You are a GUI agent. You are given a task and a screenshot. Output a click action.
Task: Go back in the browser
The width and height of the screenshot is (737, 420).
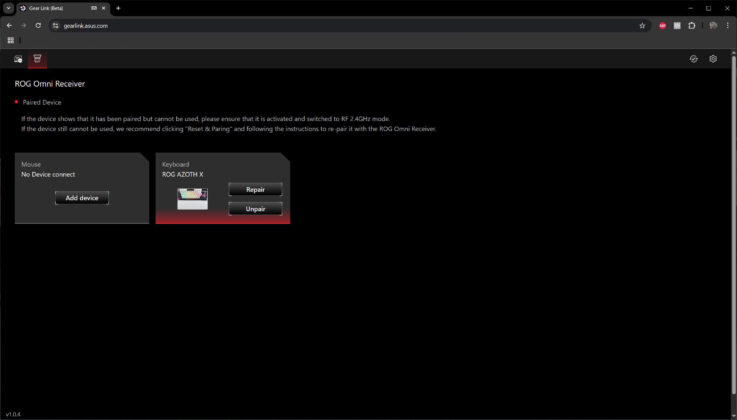click(9, 25)
